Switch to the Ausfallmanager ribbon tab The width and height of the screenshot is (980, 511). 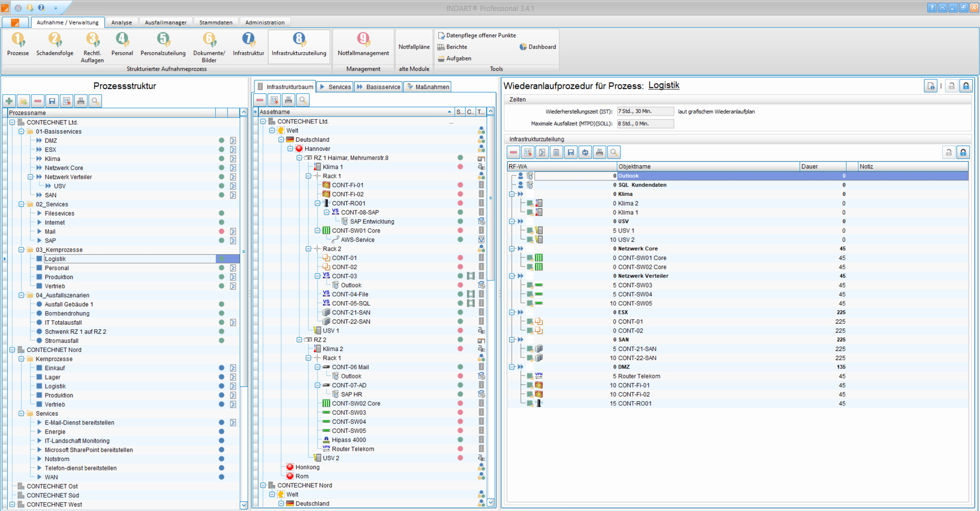[x=165, y=22]
